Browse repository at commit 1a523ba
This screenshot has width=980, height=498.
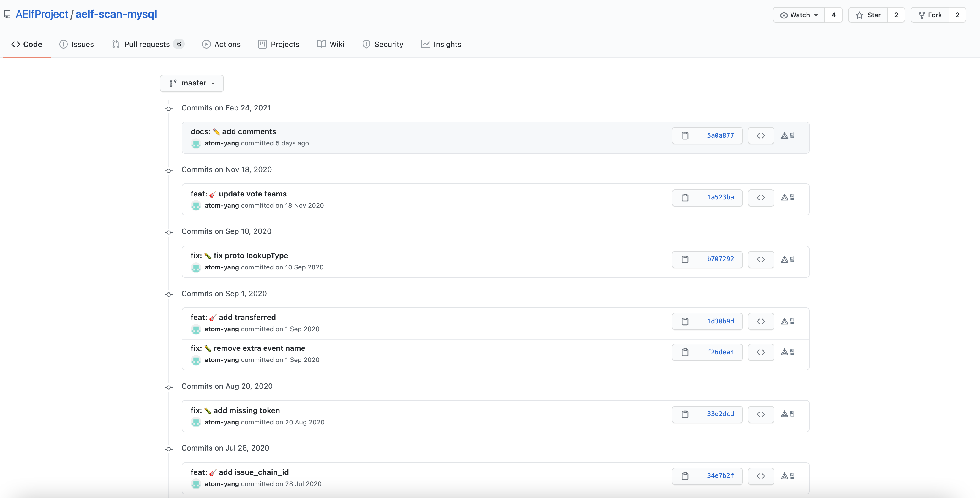pos(761,198)
